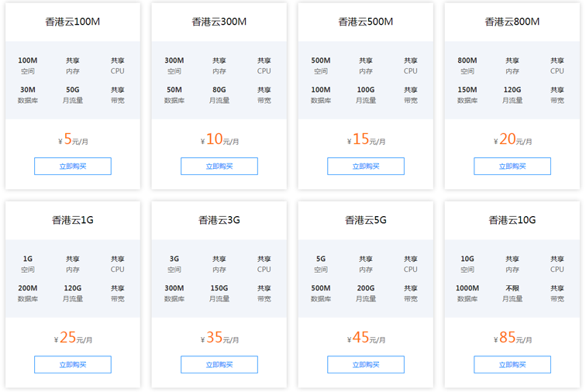
Task: Click the 香港云10G plan heading
Action: [512, 220]
